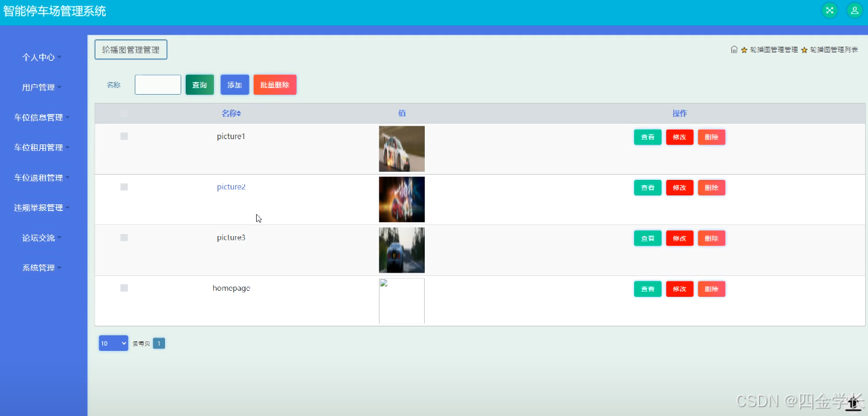Screen dimensions: 868x416
Task: Click 删除 for picture2 row
Action: [x=711, y=188]
